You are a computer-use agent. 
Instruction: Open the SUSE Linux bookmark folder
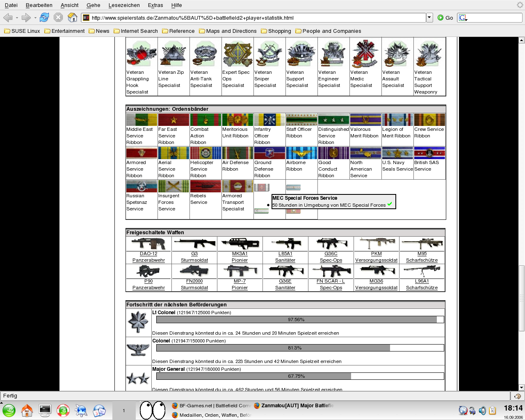point(22,31)
